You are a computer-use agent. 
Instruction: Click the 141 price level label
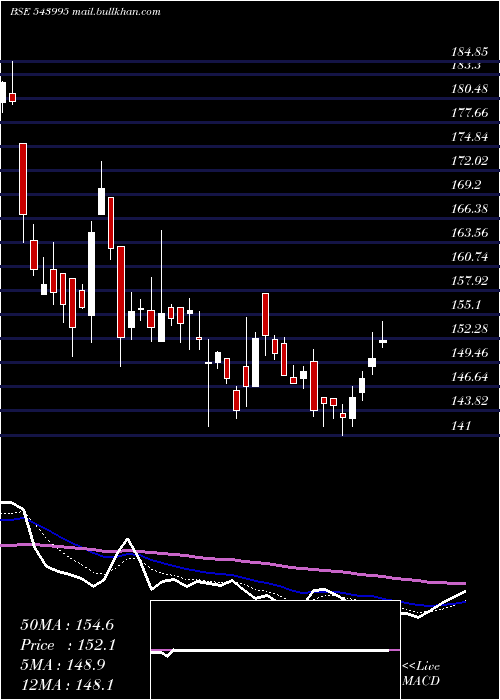pyautogui.click(x=461, y=426)
